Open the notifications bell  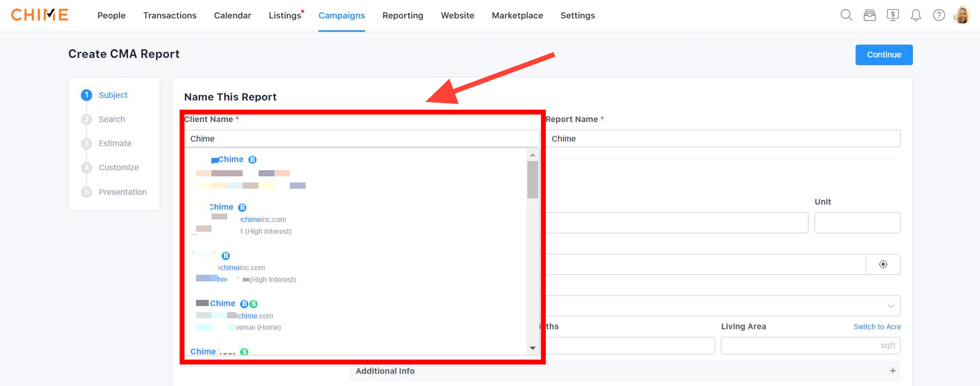tap(915, 15)
